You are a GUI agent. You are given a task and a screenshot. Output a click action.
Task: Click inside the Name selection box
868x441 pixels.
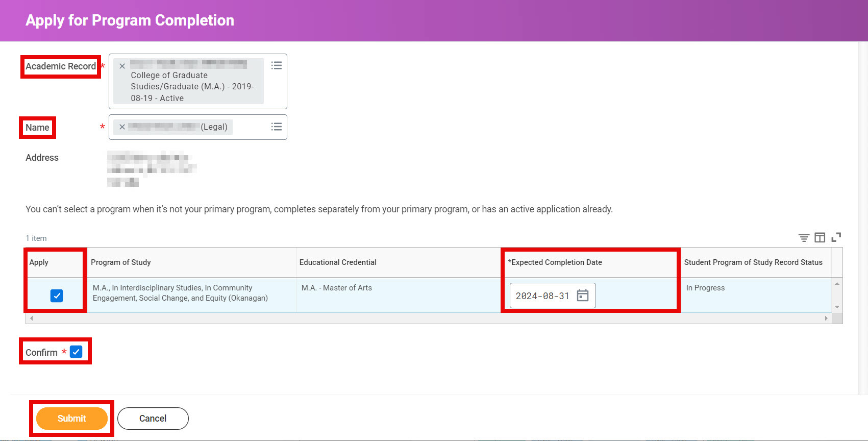point(250,127)
